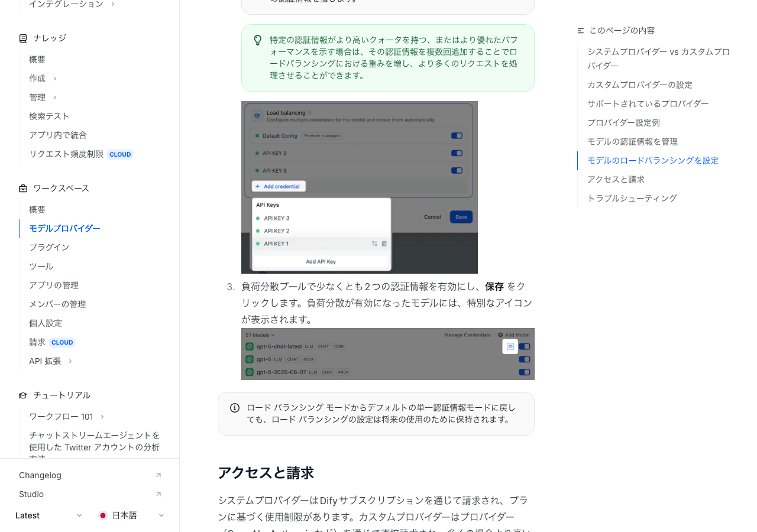Screen dimensions: 757x532
Task: Jump to トラブルシューティング section
Action: tap(632, 198)
